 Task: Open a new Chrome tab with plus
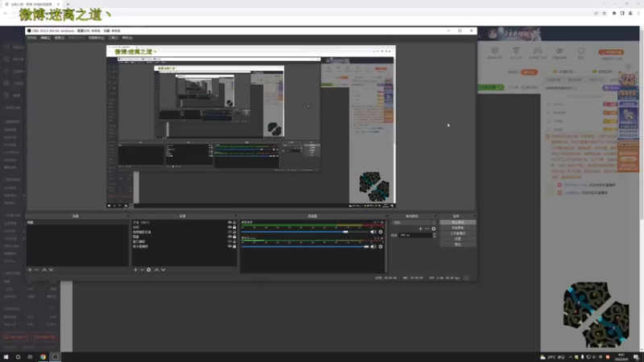[x=68, y=4]
